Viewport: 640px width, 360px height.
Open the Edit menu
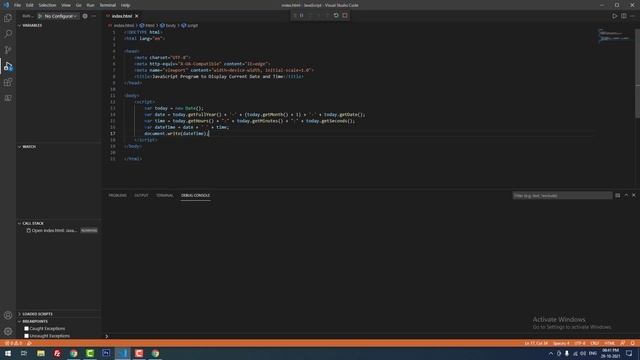point(30,5)
